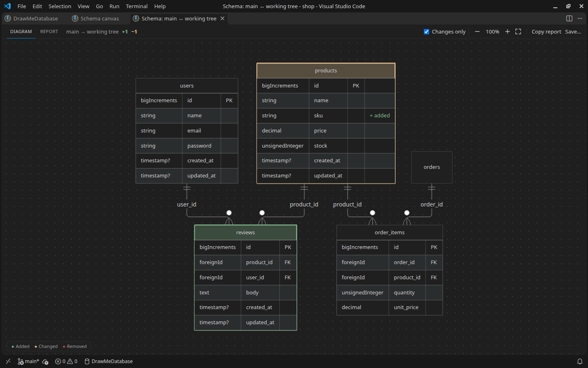Open the Help menu
This screenshot has width=588, height=368.
[x=160, y=6]
